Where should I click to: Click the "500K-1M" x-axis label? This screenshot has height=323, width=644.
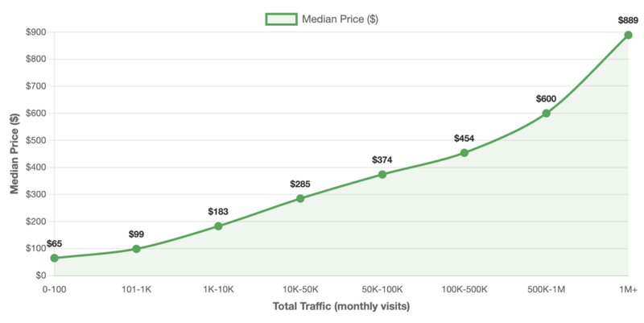click(547, 290)
